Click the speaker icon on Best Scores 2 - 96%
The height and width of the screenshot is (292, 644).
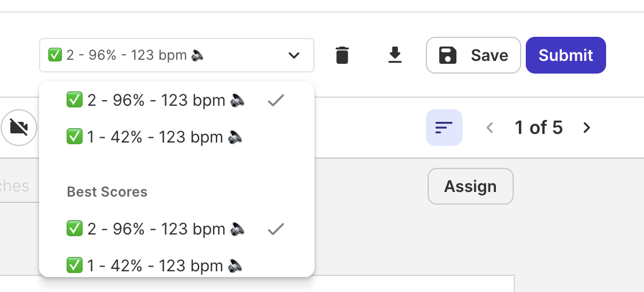pos(238,229)
